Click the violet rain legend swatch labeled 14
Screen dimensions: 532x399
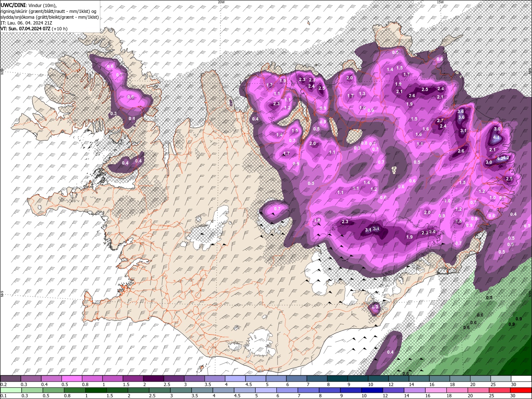click(x=414, y=390)
